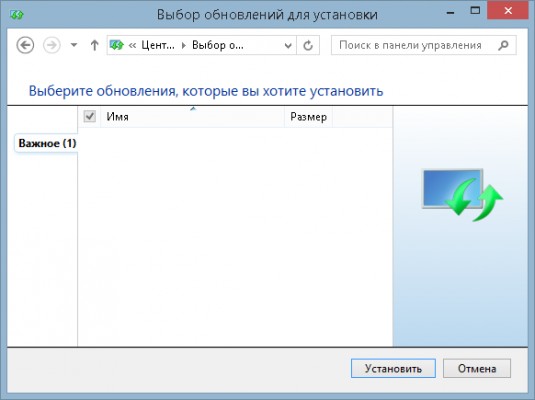Select the «Выбор о...» breadcrumb segment
This screenshot has height=400, width=535.
[218, 45]
